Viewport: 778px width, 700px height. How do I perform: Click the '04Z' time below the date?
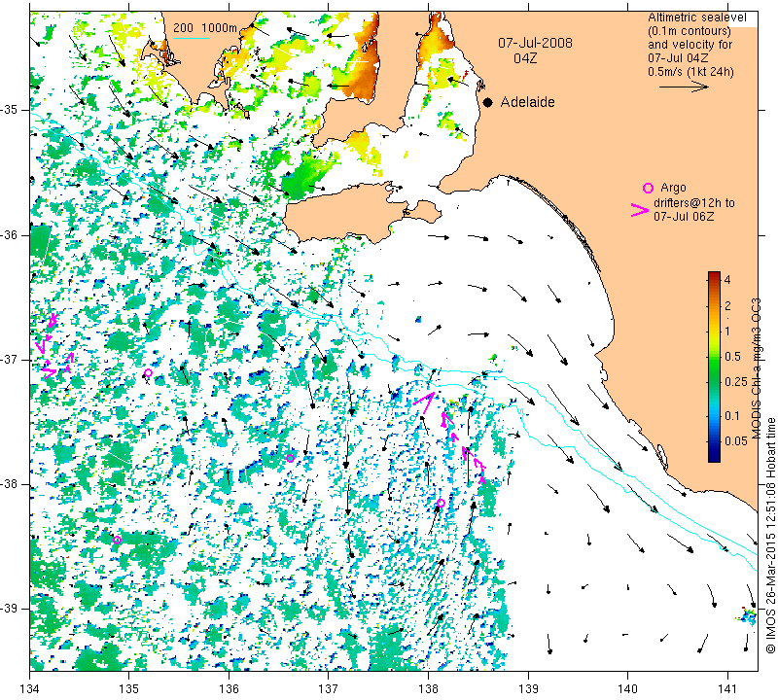525,58
